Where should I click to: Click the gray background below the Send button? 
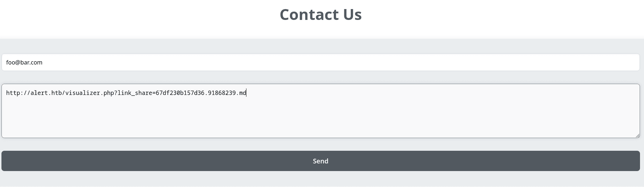coord(320,178)
